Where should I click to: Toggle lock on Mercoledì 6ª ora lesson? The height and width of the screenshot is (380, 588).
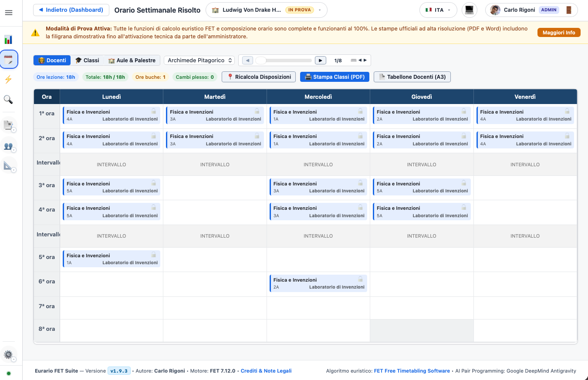360,279
